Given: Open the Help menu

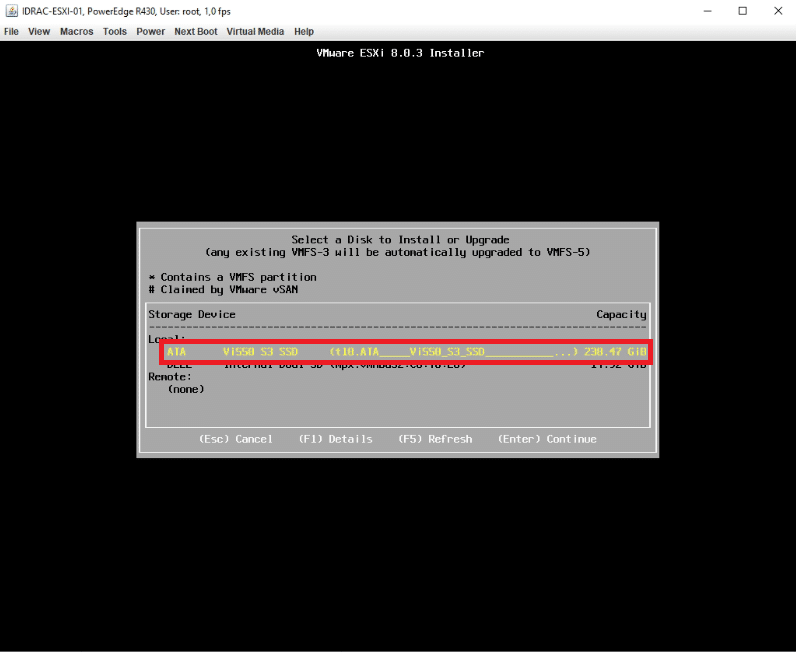Looking at the screenshot, I should tap(304, 32).
